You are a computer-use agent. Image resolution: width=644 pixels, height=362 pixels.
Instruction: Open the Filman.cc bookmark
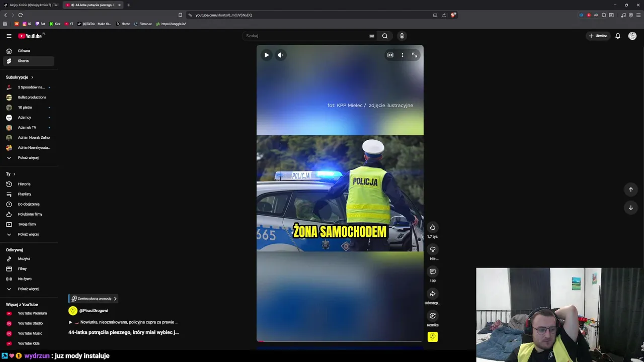point(143,24)
